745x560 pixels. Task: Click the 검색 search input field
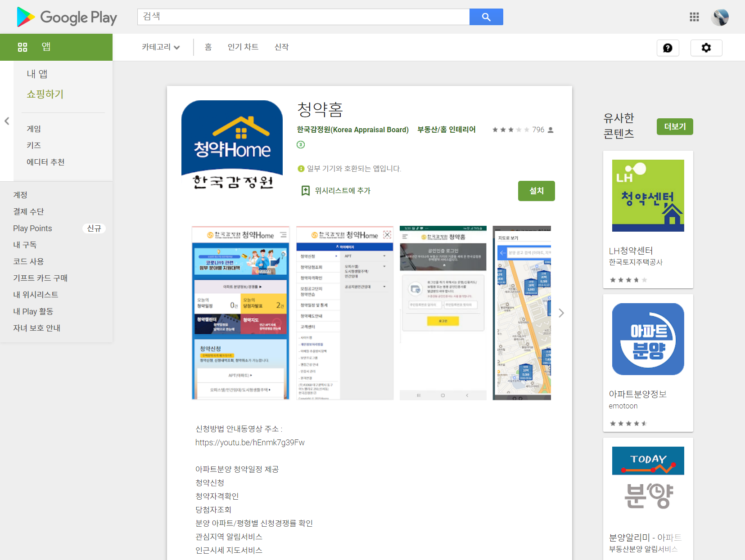(x=303, y=17)
